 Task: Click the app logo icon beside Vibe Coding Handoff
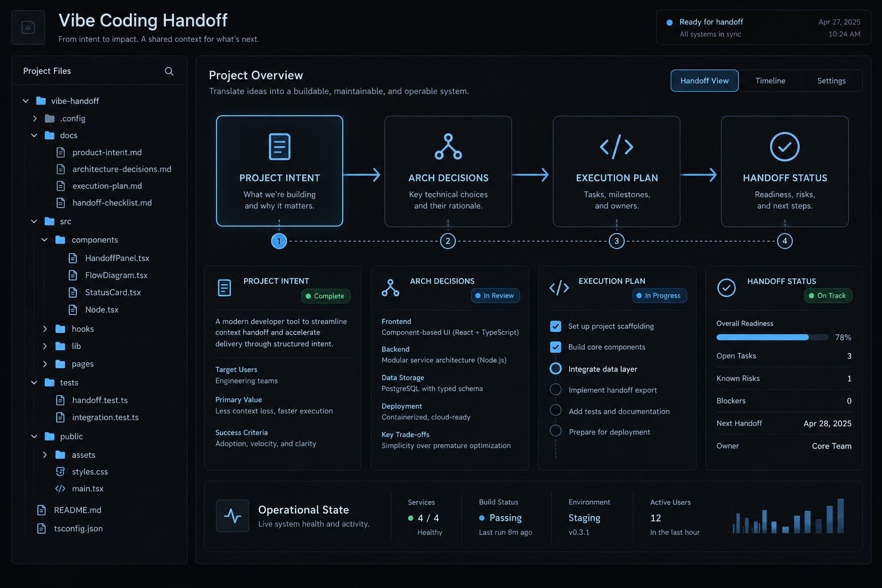[28, 28]
